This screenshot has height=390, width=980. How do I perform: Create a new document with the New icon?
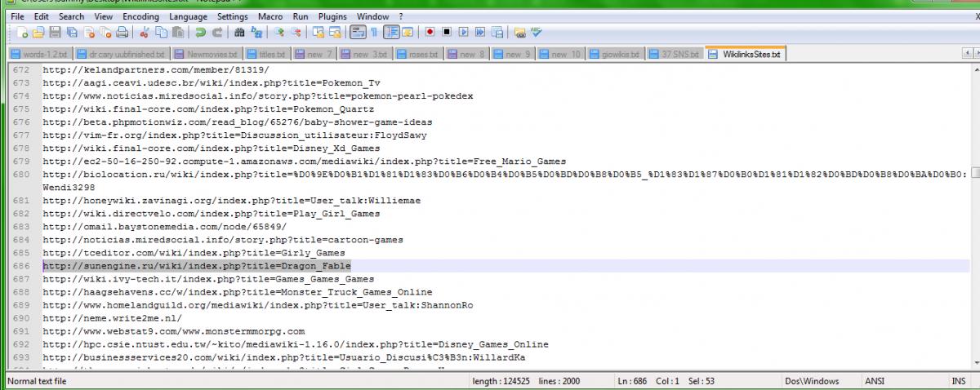click(23, 33)
